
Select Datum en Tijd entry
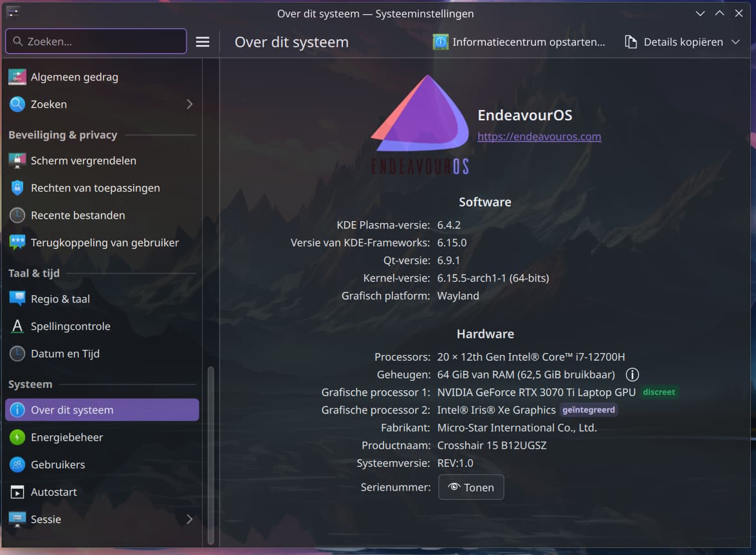pyautogui.click(x=102, y=354)
